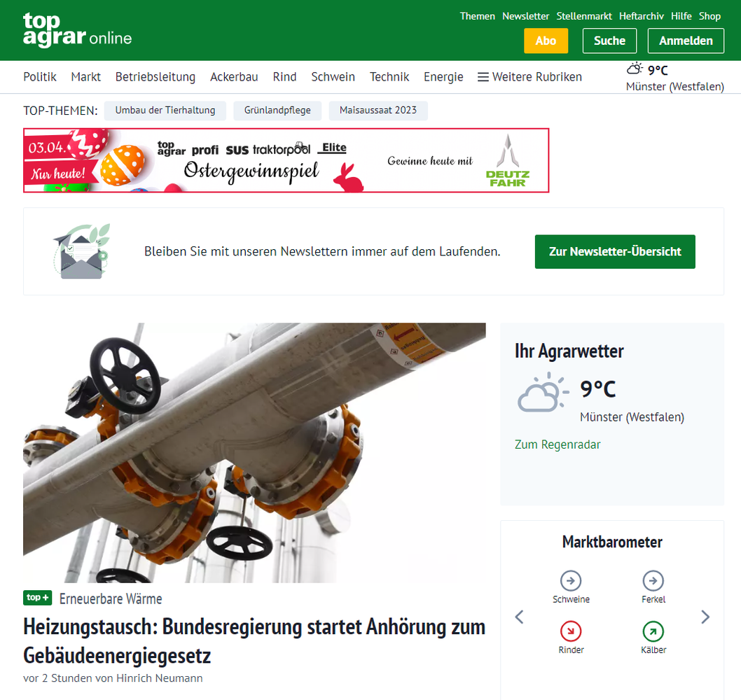Select the Umbau der Tierhaltung topic tag
The width and height of the screenshot is (741, 700).
pyautogui.click(x=165, y=111)
